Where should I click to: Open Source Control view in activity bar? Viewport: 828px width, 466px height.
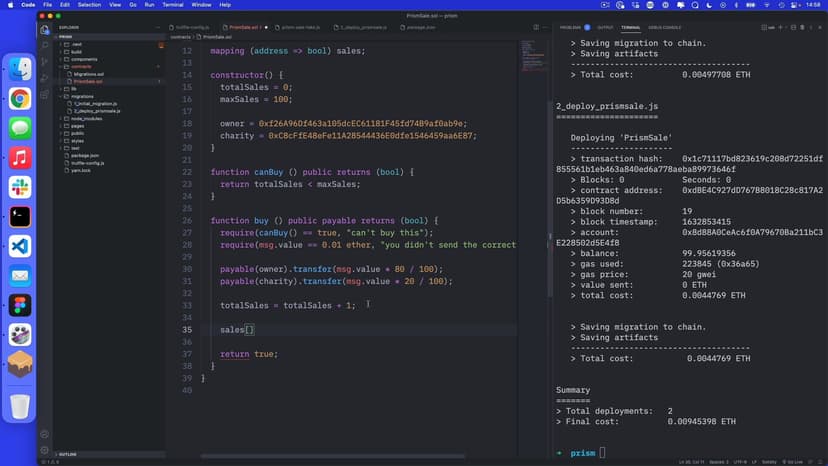(x=45, y=60)
